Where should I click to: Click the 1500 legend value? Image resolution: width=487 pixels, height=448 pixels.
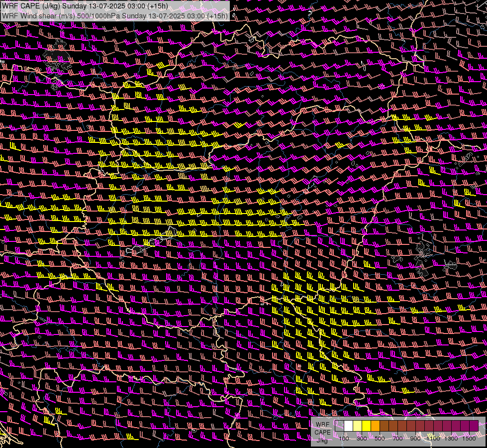click(x=469, y=439)
